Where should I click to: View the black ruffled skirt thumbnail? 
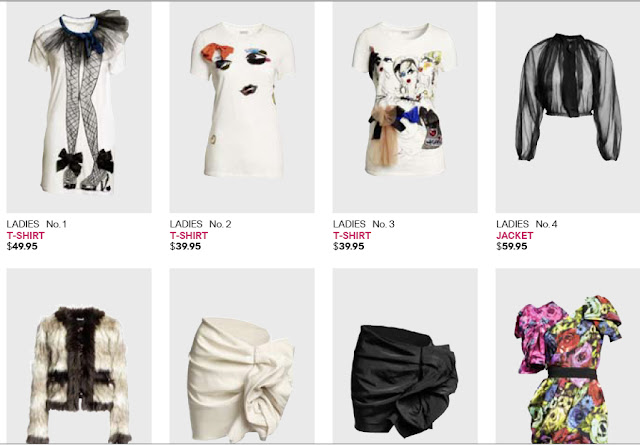click(405, 356)
